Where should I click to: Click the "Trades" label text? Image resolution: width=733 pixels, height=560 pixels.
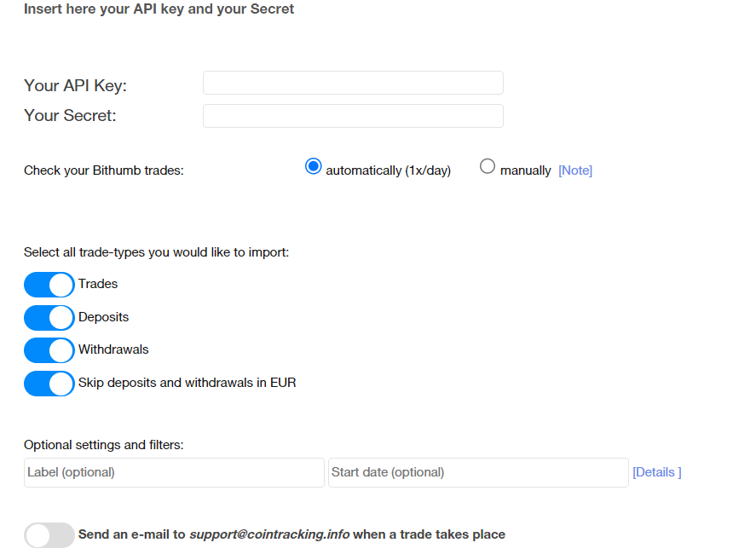coord(98,284)
